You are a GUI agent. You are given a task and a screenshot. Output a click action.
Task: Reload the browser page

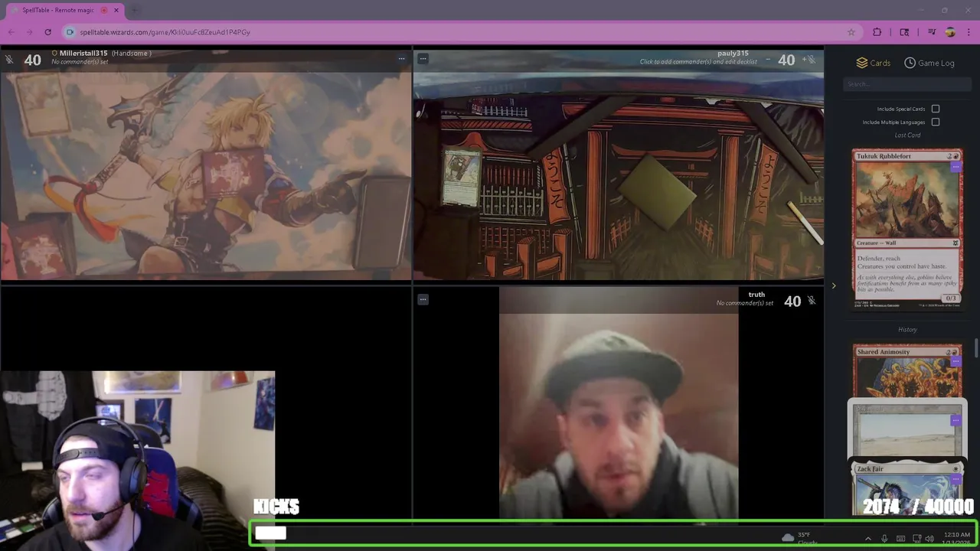pos(47,32)
